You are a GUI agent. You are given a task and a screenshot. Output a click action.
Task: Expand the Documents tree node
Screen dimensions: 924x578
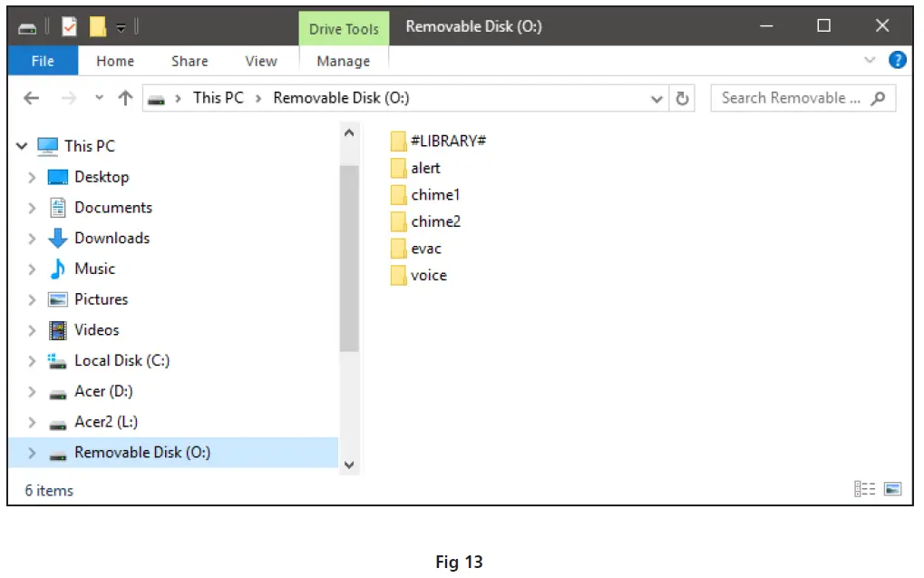pos(32,208)
